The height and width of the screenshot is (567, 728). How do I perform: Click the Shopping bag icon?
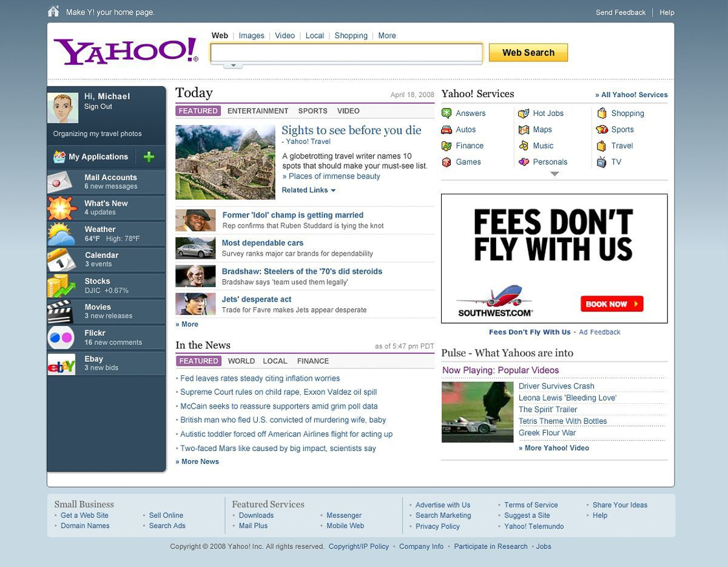click(602, 113)
